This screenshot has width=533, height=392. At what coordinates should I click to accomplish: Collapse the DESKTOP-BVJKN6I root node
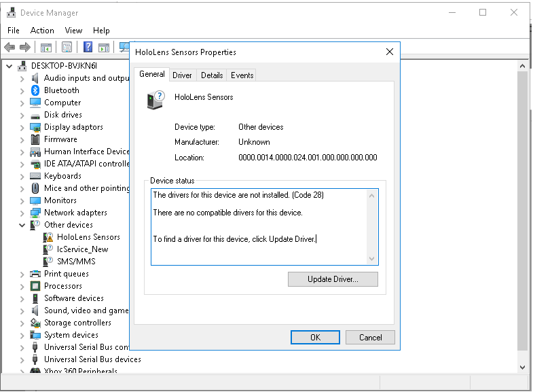(x=10, y=66)
